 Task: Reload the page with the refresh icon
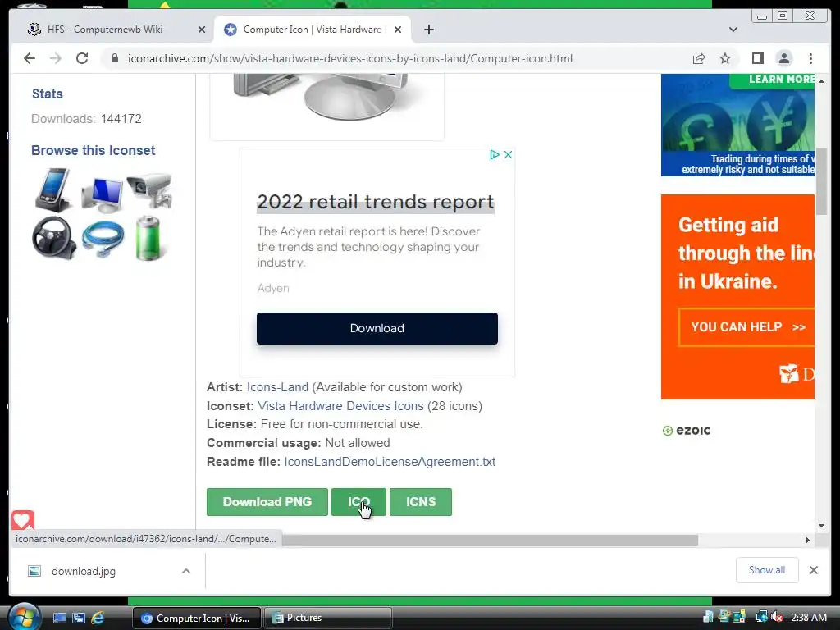(82, 58)
